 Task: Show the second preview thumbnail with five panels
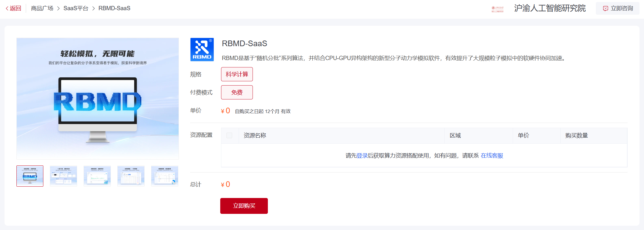63,176
